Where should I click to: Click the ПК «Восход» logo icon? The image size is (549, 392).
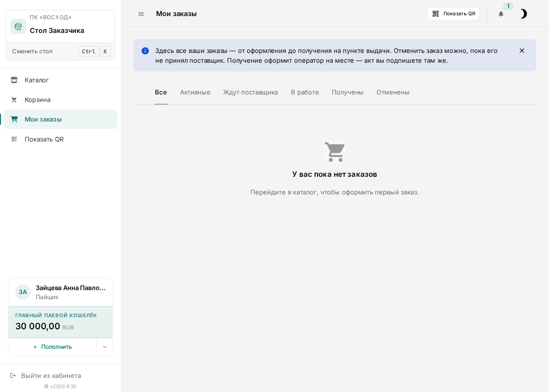18,26
